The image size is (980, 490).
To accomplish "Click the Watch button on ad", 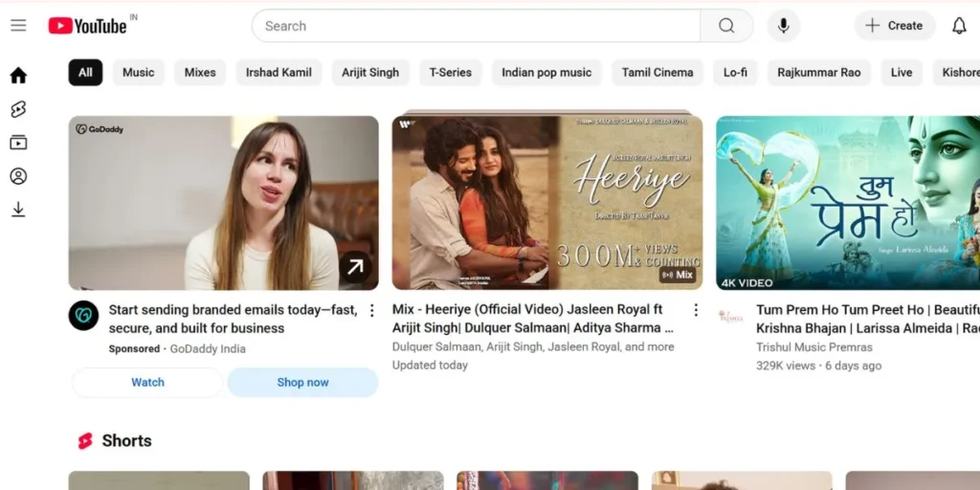I will pos(147,383).
